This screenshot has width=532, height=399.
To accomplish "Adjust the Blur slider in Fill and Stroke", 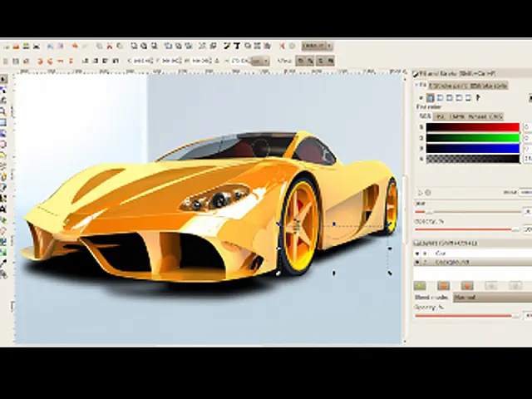I will 468,212.
